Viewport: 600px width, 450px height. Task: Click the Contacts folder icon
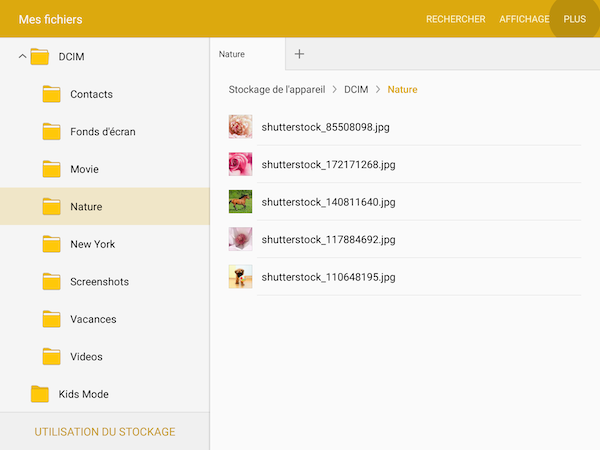(x=51, y=94)
